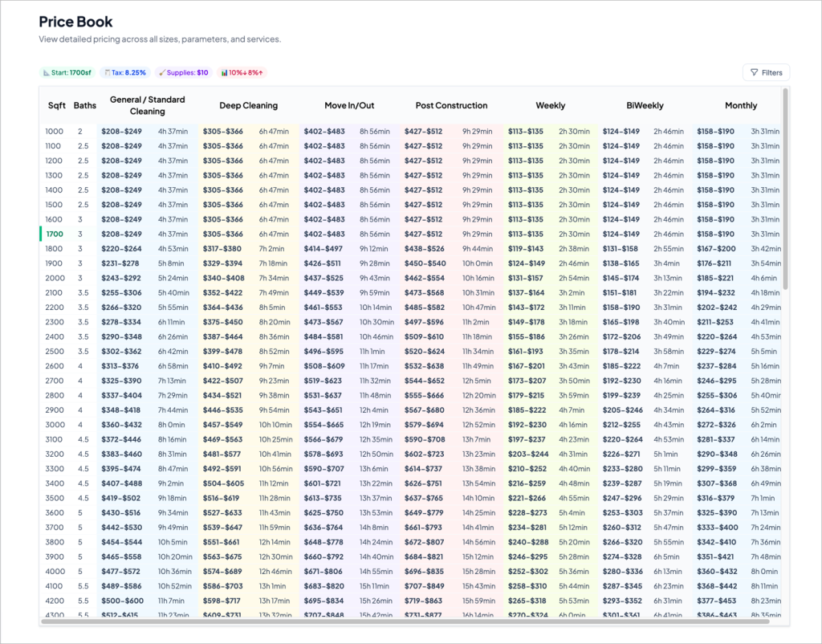
Task: Click Deep Cleaning price $586–$703
Action: pyautogui.click(x=223, y=586)
